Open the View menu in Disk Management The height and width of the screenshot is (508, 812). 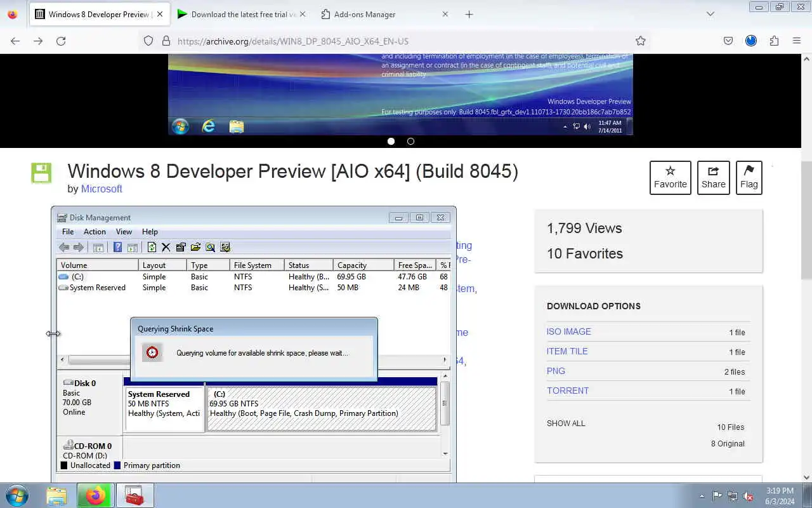[124, 232]
